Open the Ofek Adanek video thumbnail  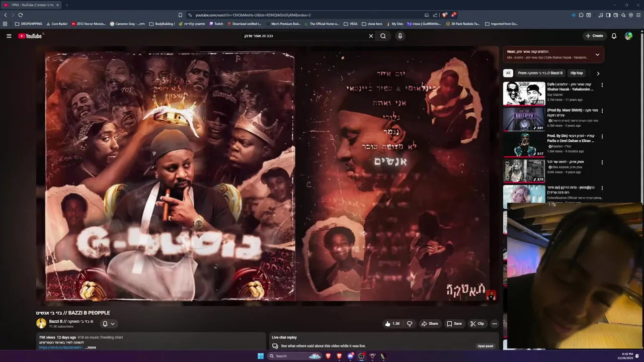point(524,170)
